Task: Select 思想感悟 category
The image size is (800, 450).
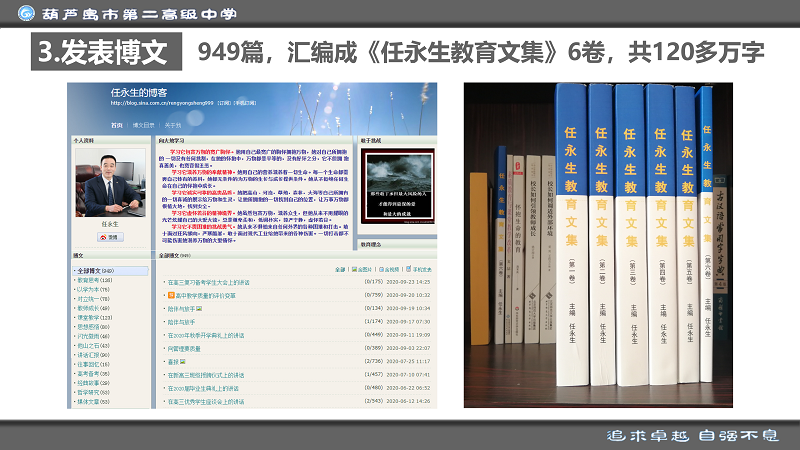Action: coord(93,327)
